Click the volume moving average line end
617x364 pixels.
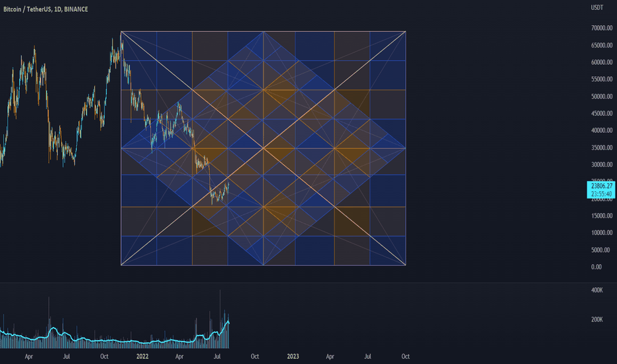point(228,322)
